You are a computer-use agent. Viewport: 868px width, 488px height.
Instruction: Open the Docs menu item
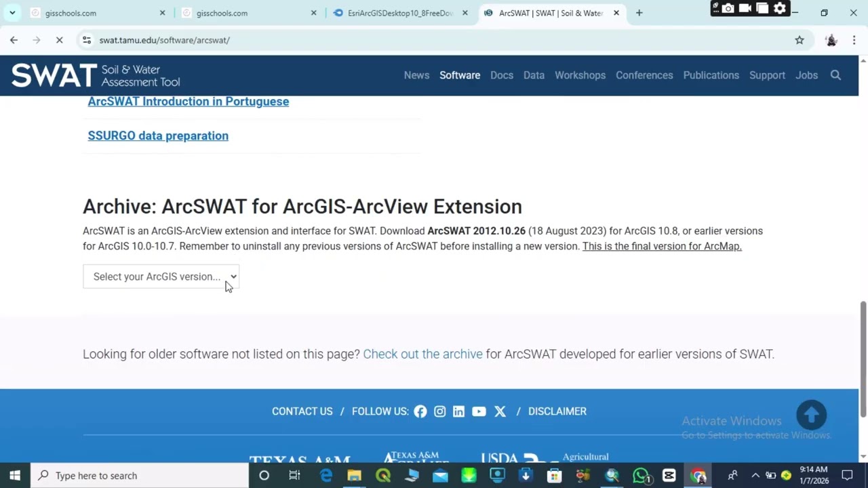pos(502,75)
